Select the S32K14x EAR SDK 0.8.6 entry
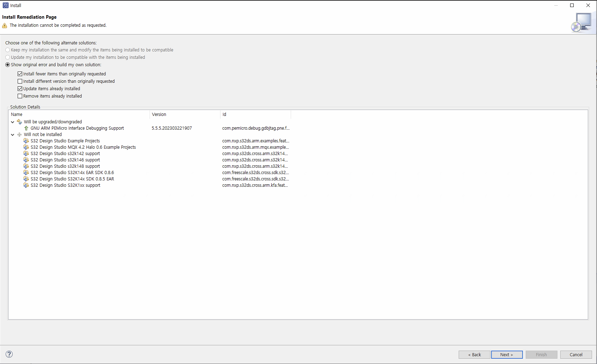 (x=72, y=172)
